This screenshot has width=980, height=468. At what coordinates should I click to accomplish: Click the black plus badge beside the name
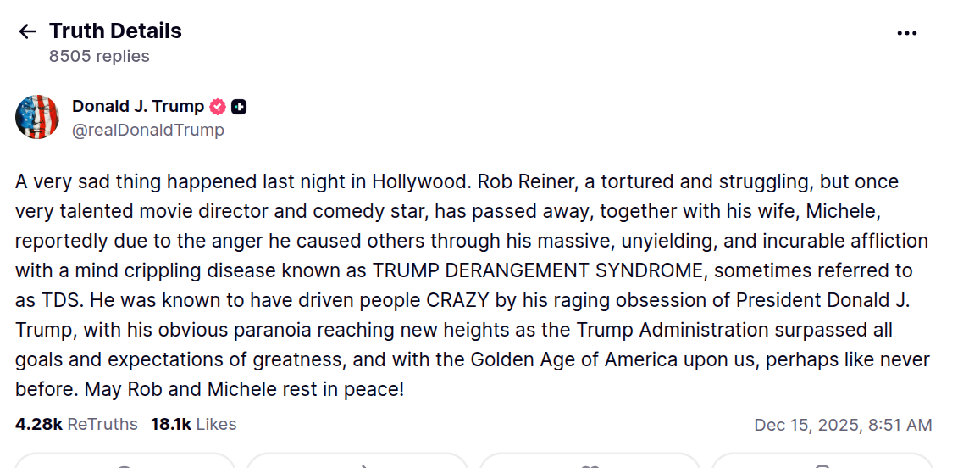(x=239, y=107)
